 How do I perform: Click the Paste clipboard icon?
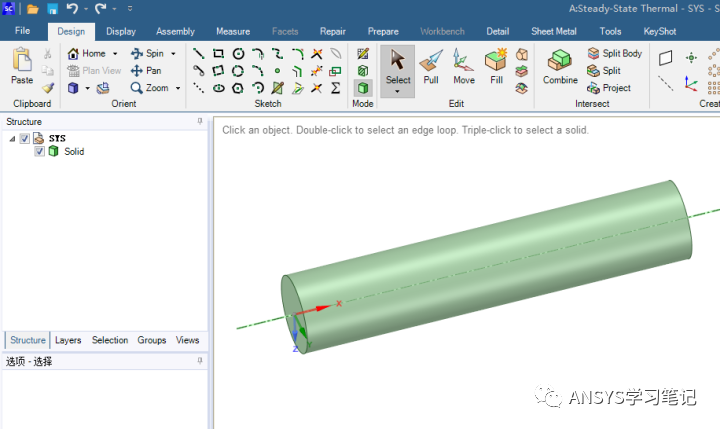click(x=21, y=65)
